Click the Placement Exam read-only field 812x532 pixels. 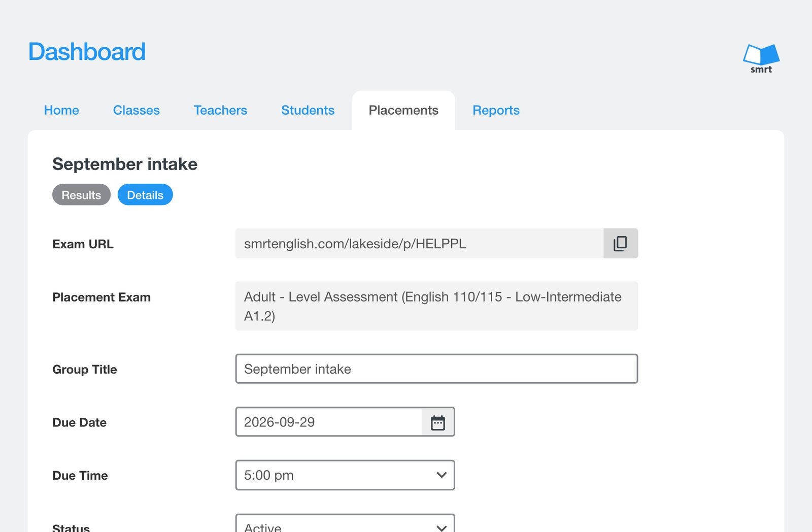click(436, 306)
